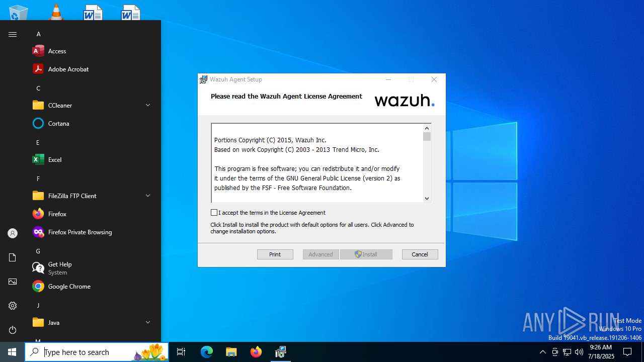Screen dimensions: 644x362
Task: Click Wazuh installer taskbar icon
Action: pyautogui.click(x=280, y=352)
